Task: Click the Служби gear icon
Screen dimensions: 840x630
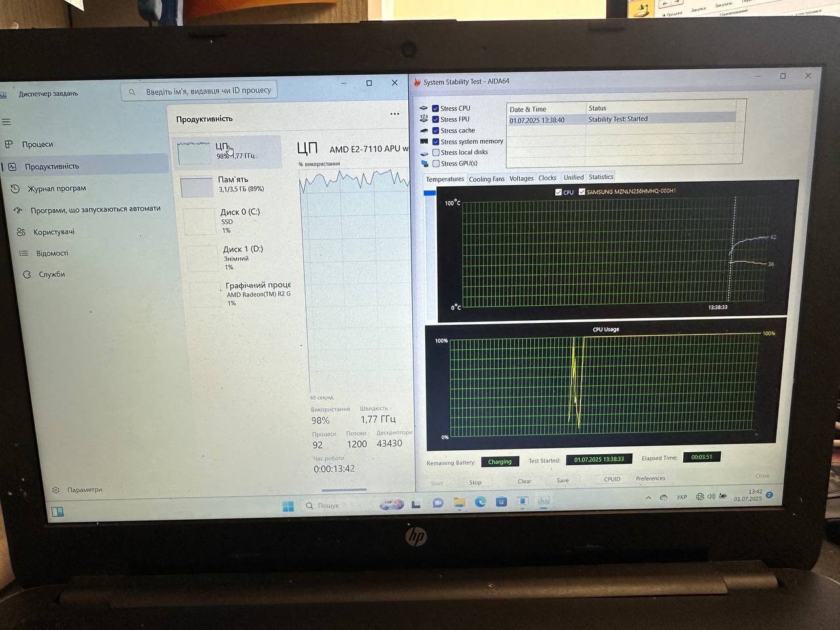Action: pyautogui.click(x=27, y=275)
